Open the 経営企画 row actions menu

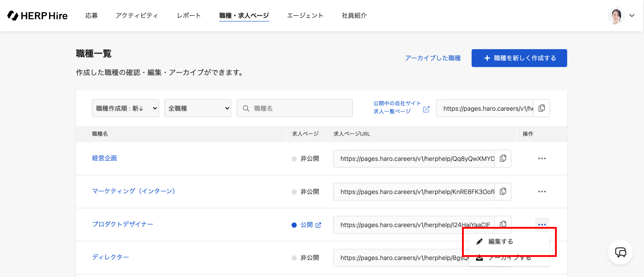[542, 158]
